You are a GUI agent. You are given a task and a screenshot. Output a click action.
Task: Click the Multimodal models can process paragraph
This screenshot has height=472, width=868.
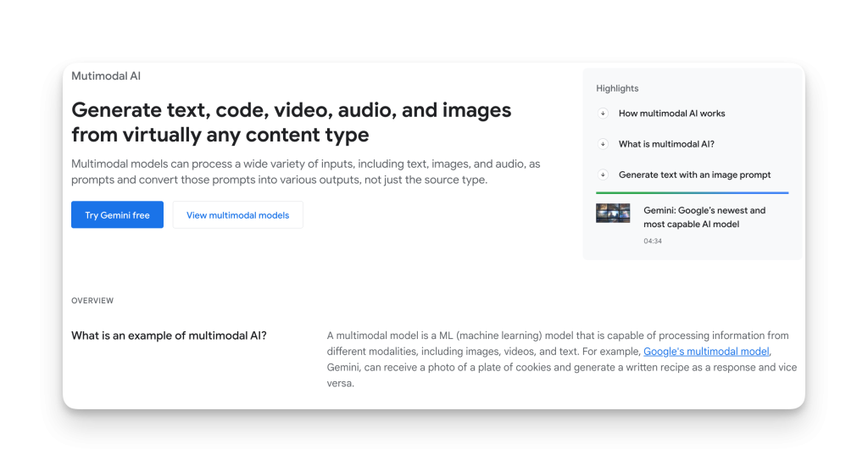(x=305, y=171)
